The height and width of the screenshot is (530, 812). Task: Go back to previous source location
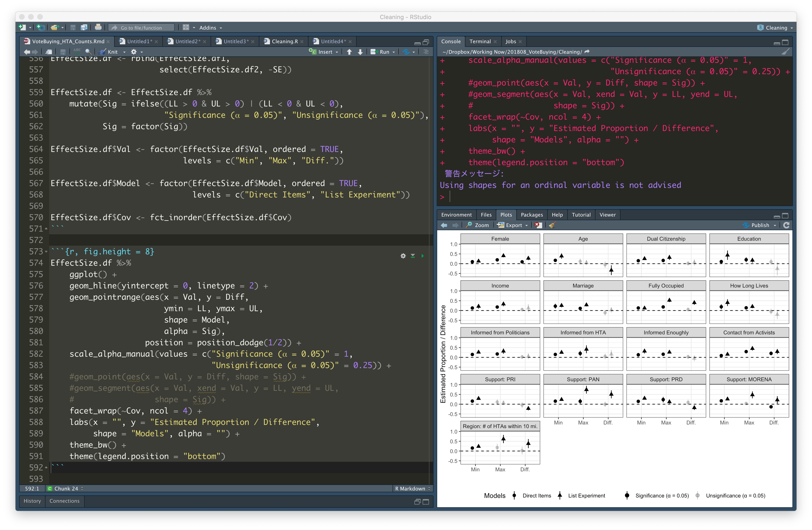27,52
